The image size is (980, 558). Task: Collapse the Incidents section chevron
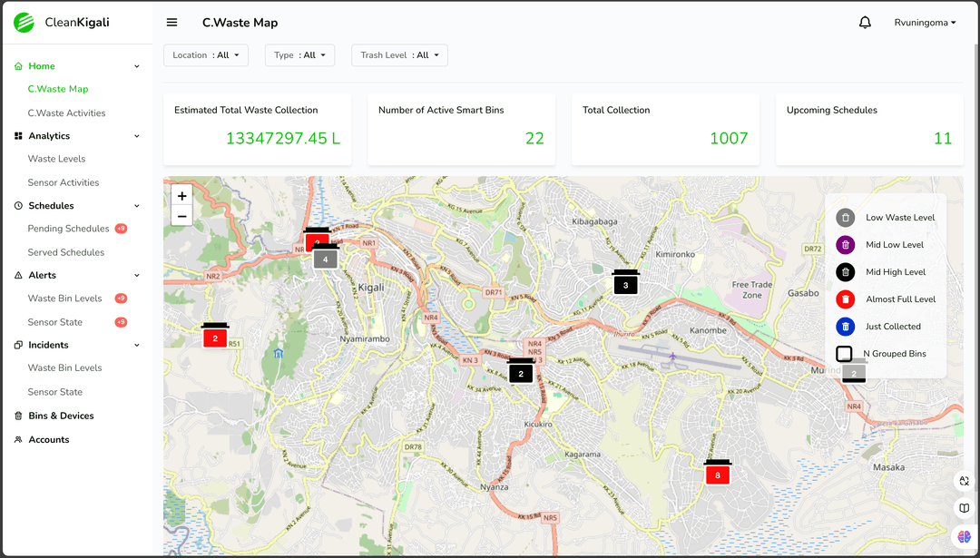(x=137, y=345)
